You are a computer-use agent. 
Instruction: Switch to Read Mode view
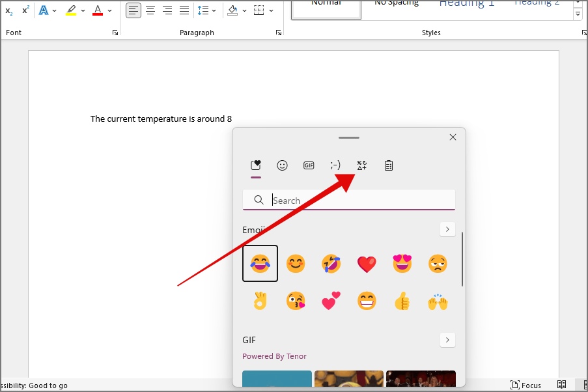(x=561, y=385)
